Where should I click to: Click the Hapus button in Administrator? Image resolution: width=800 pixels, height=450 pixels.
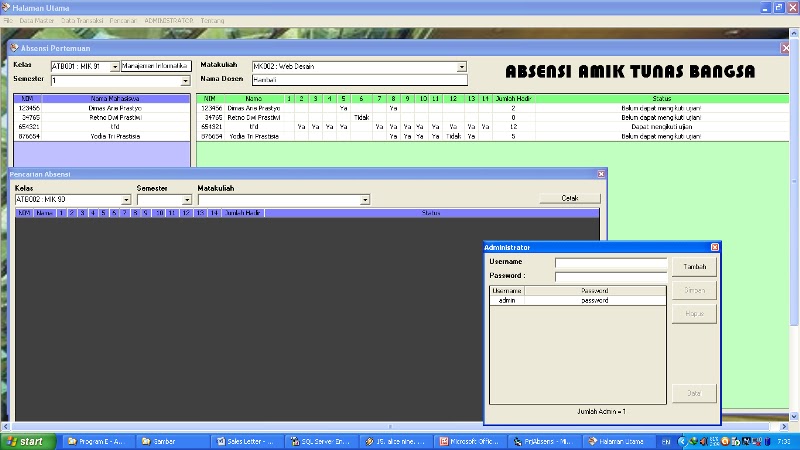[x=694, y=314]
